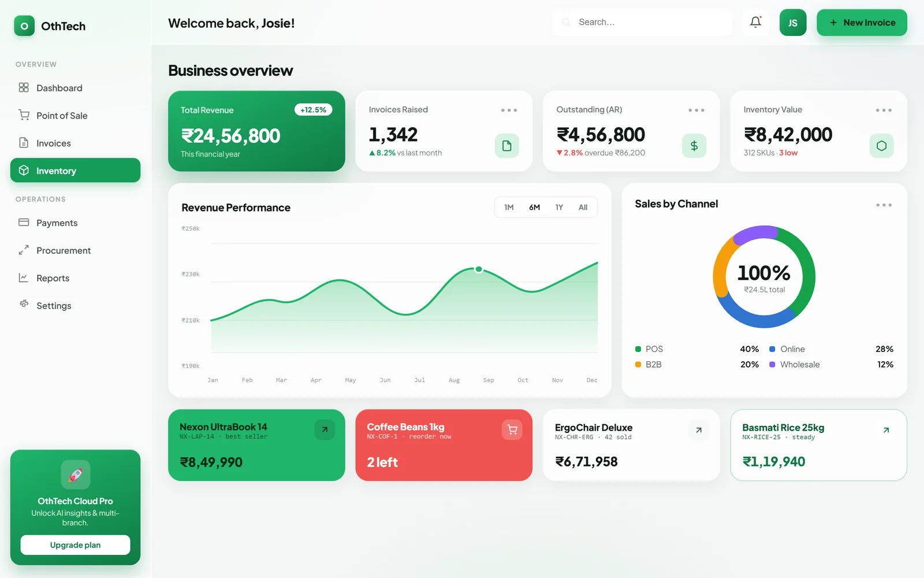Viewport: 924px width, 578px height.
Task: Switch chart range to 1Y
Action: pyautogui.click(x=559, y=208)
